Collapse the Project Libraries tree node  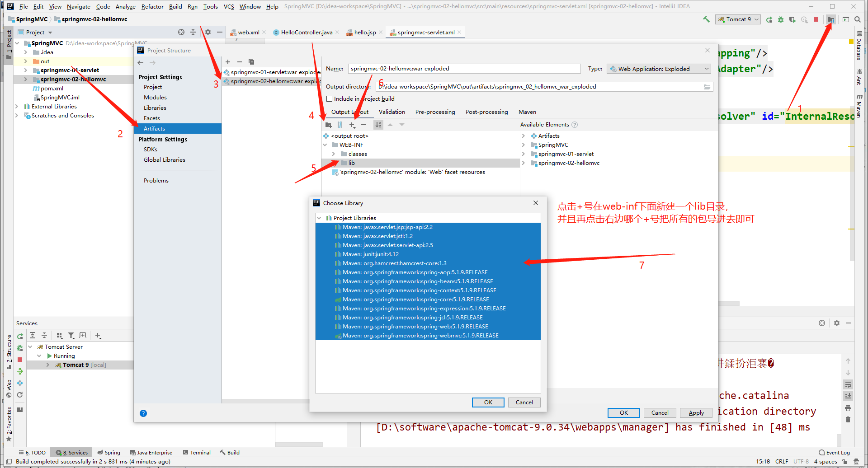319,218
